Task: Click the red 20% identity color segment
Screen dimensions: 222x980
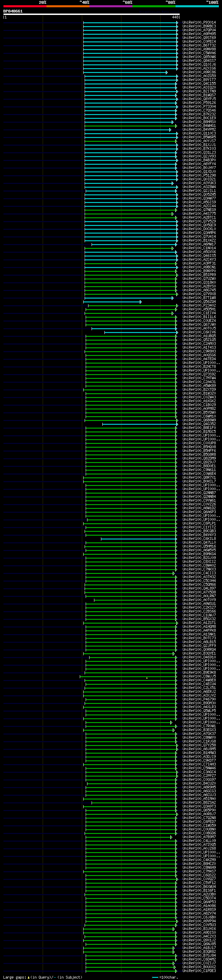Action: (x=25, y=6)
